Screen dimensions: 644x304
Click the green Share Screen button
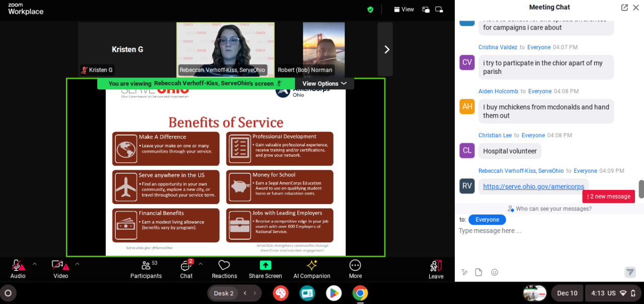tap(265, 269)
